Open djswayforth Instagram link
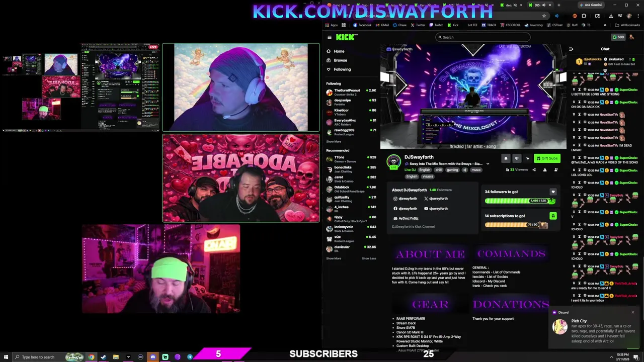The height and width of the screenshot is (362, 644). coord(406,199)
